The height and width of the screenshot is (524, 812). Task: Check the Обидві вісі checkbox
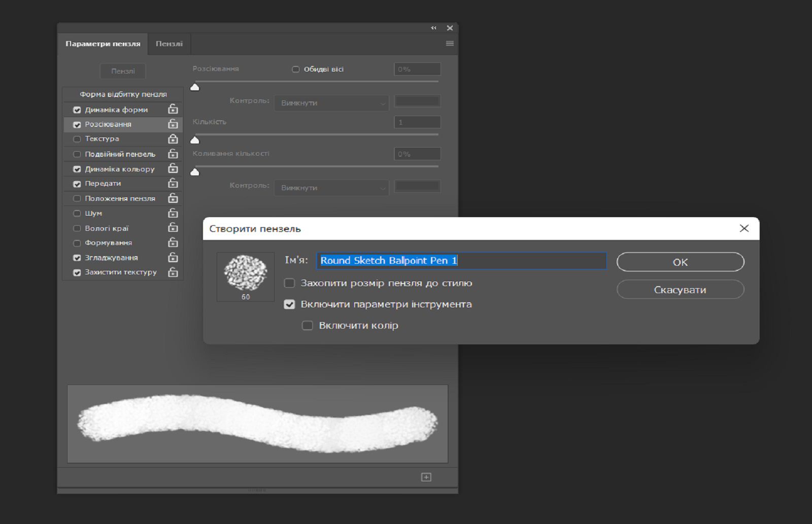[296, 69]
